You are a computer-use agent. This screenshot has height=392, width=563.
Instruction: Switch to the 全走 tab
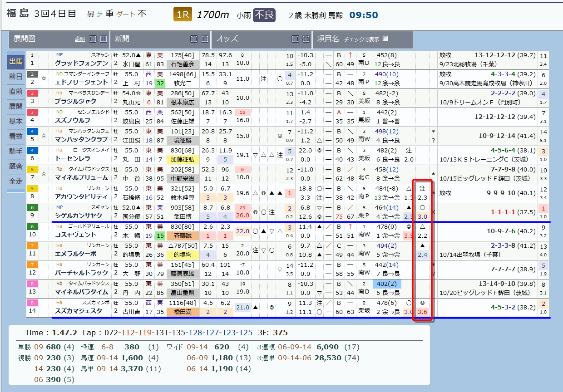point(16,181)
